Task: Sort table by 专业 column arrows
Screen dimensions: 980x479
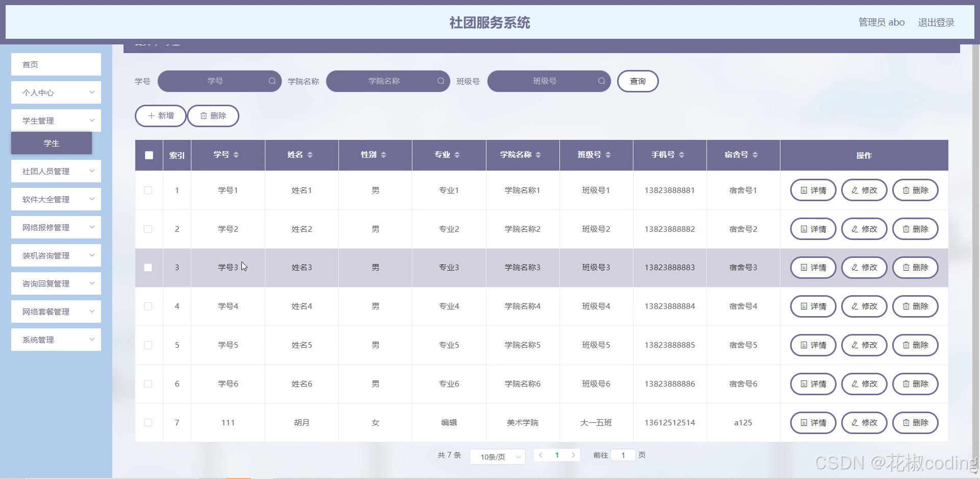Action: coord(457,155)
